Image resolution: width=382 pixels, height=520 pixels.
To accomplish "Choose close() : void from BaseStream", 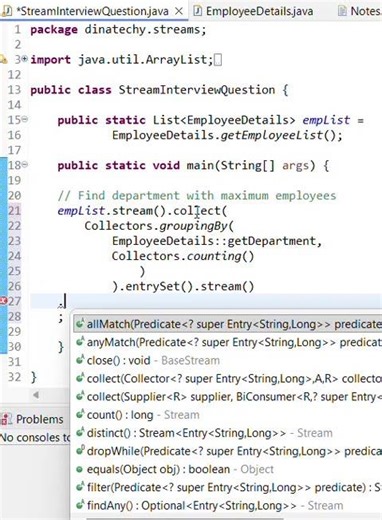I will tap(228, 360).
